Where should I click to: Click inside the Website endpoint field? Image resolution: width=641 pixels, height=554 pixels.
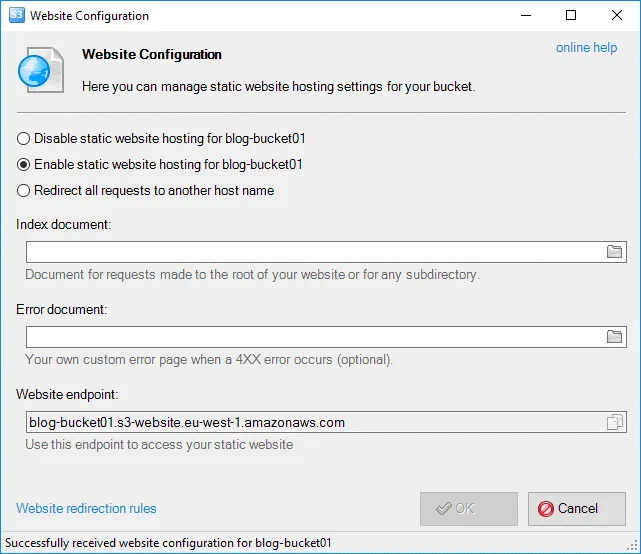[x=310, y=423]
